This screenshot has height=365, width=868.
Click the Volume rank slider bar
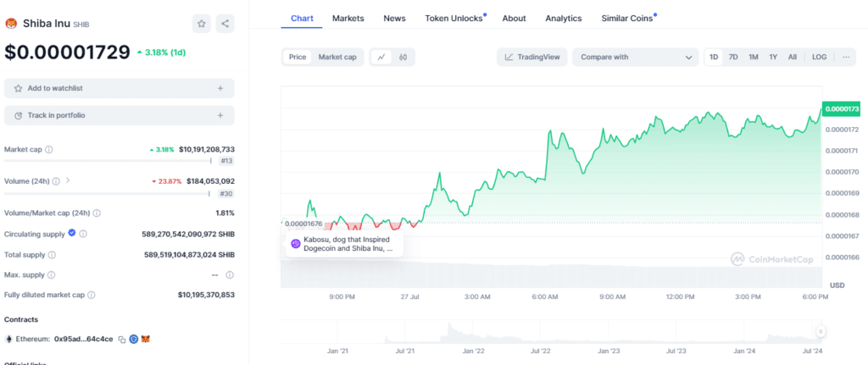pos(107,194)
